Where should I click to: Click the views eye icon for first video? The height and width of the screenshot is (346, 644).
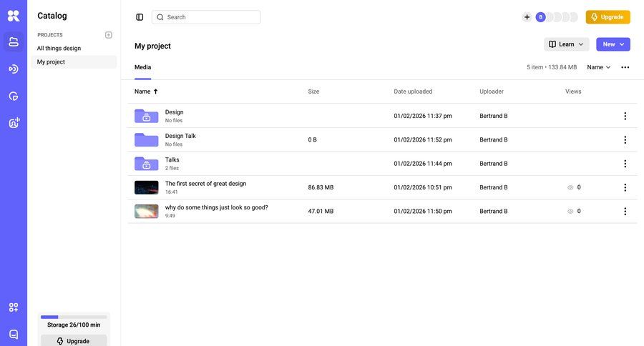pos(570,187)
